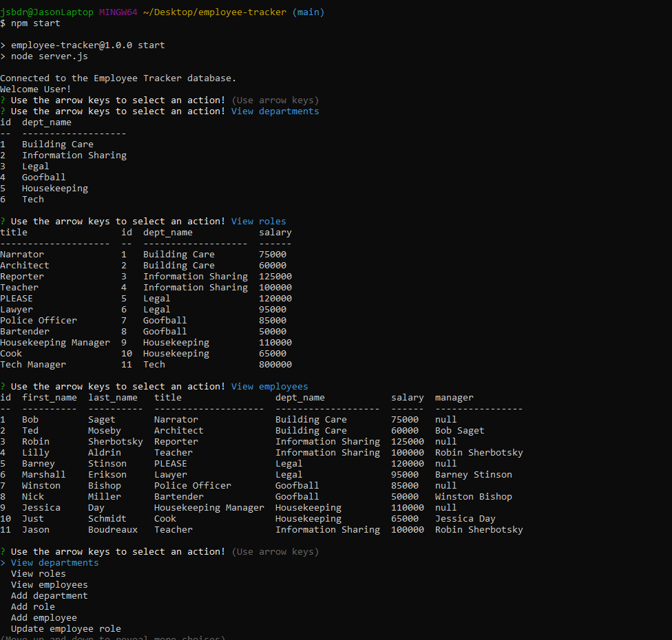The width and height of the screenshot is (672, 640).
Task: Click the highlighted selection arrow prompt
Action: (x=6, y=562)
